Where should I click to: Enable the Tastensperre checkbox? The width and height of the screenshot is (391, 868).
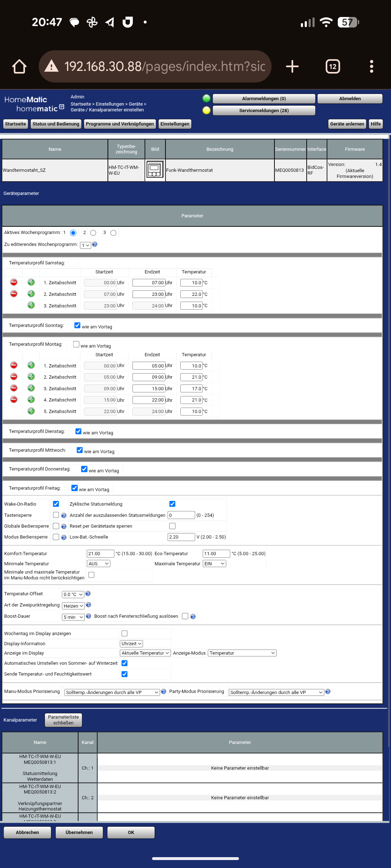tap(56, 515)
